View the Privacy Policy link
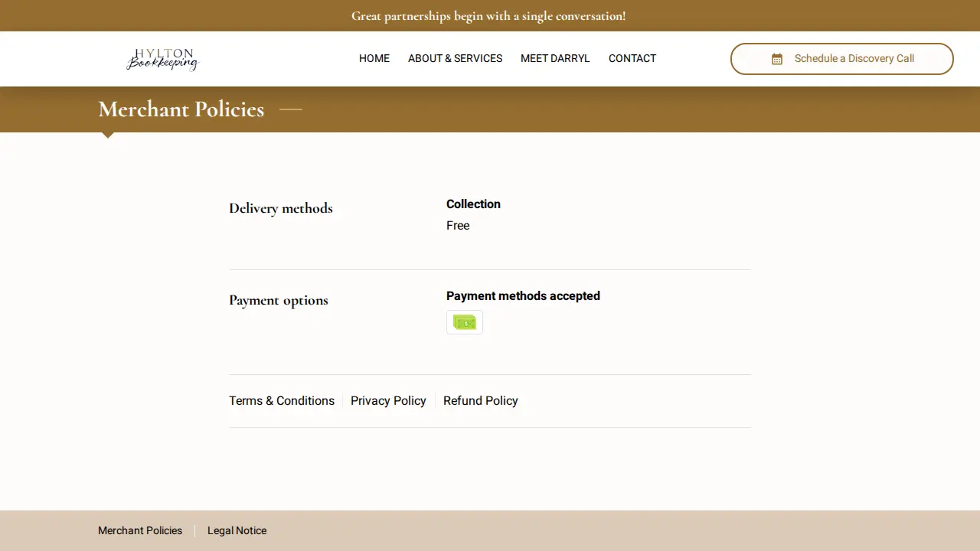980x551 pixels. [x=388, y=400]
